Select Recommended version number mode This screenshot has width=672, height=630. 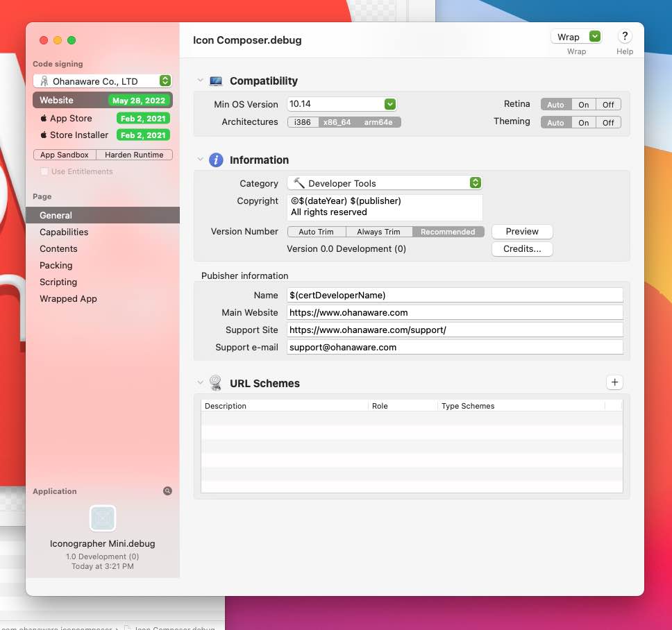[x=448, y=232]
